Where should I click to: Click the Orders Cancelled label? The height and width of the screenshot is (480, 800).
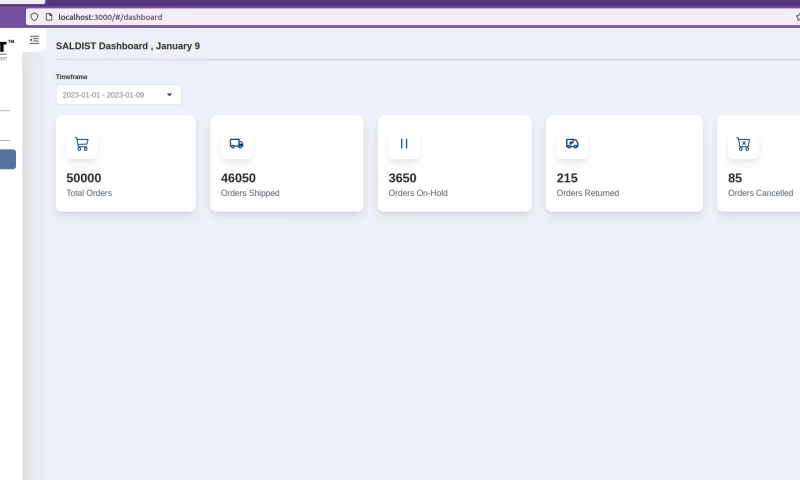tap(761, 193)
